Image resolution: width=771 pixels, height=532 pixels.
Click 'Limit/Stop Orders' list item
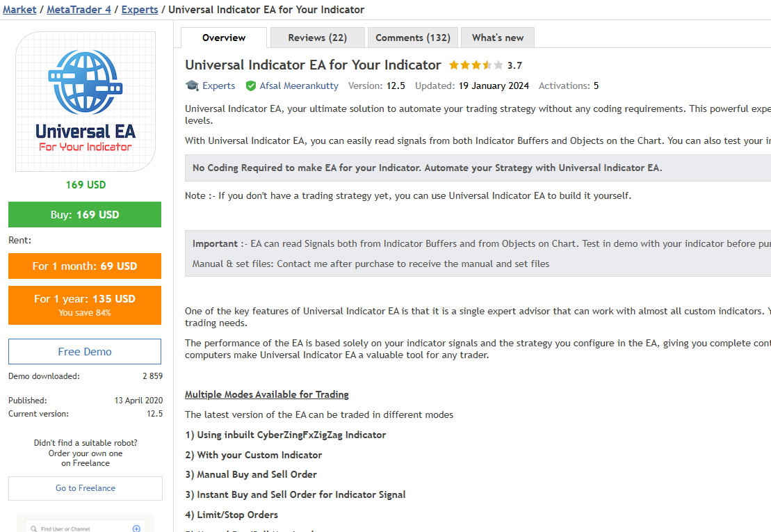[231, 515]
